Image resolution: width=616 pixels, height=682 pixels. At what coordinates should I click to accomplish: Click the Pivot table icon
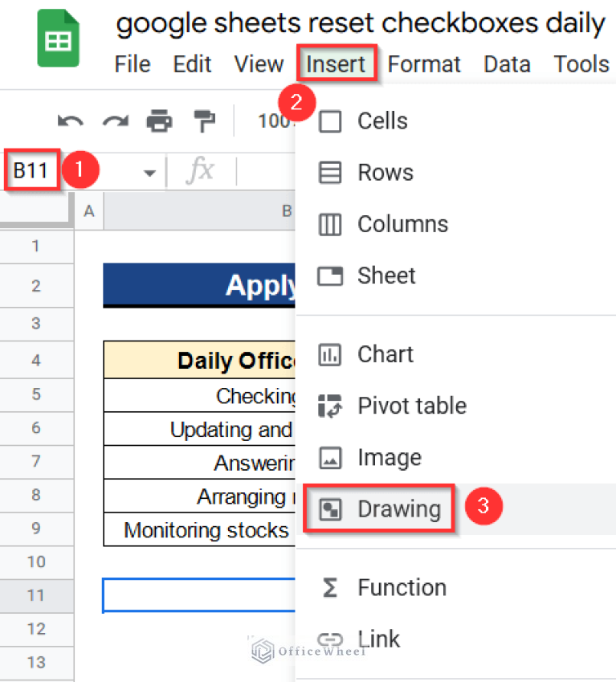[x=332, y=406]
